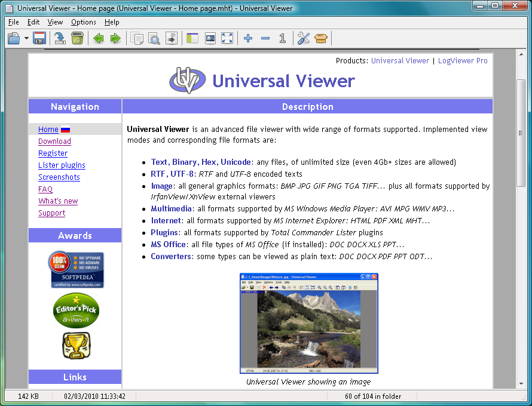Click the 'MS Office' bullet heading
Viewport: 532px width, 406px height.
pos(169,244)
